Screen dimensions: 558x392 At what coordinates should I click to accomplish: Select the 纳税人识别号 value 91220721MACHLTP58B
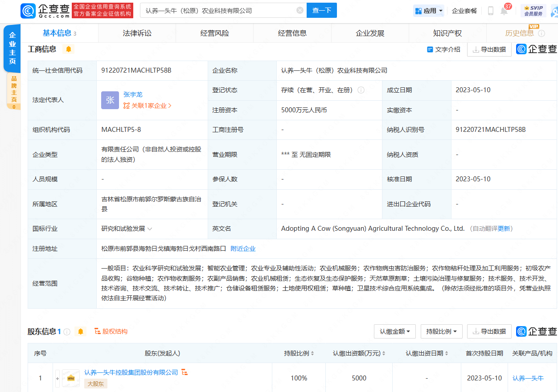coord(491,130)
